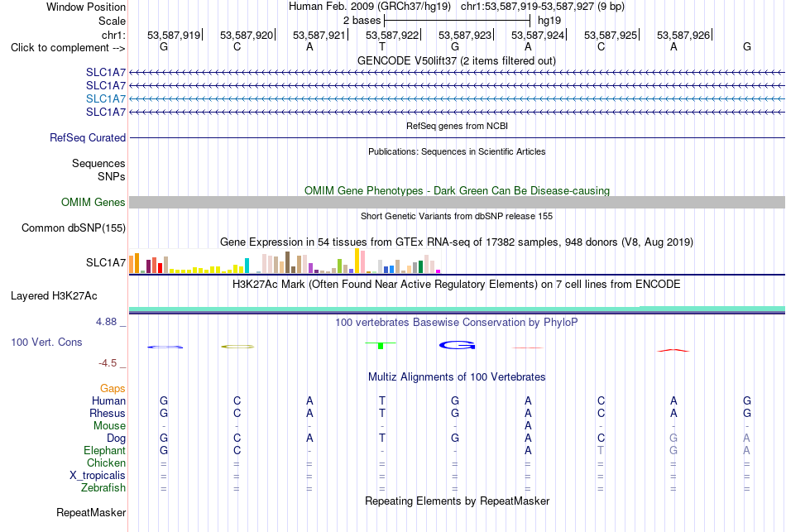
Task: Click the '2 bases' scale bar label
Action: [362, 21]
